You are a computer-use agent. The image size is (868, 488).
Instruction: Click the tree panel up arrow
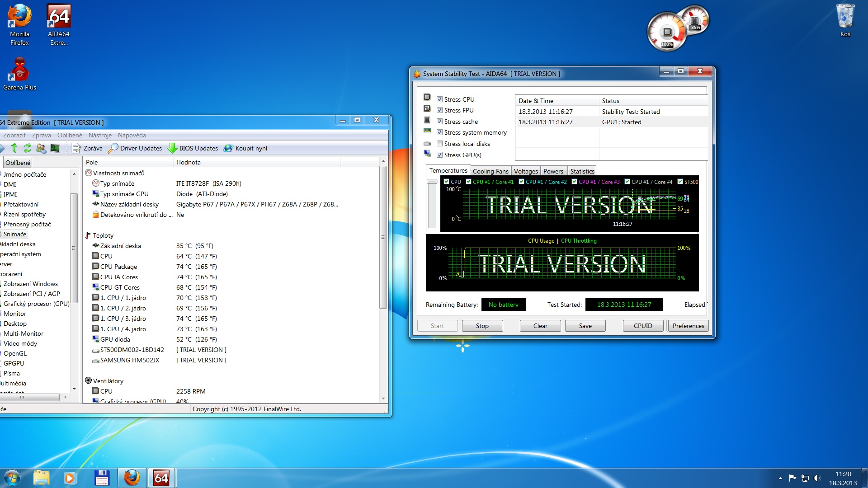[74, 174]
